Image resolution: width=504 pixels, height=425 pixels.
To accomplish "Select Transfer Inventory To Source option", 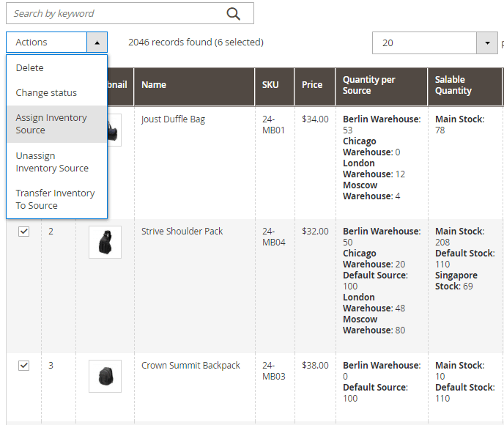I will 55,199.
